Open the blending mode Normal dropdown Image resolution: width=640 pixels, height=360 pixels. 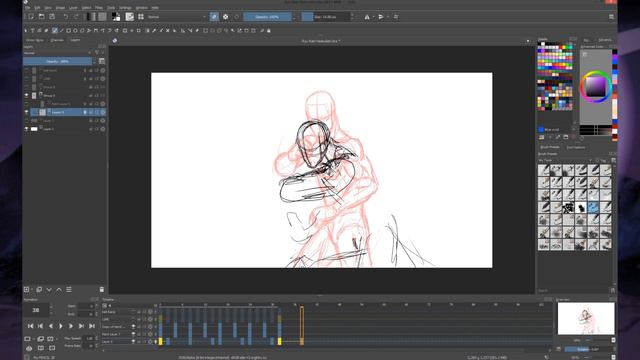pos(176,17)
